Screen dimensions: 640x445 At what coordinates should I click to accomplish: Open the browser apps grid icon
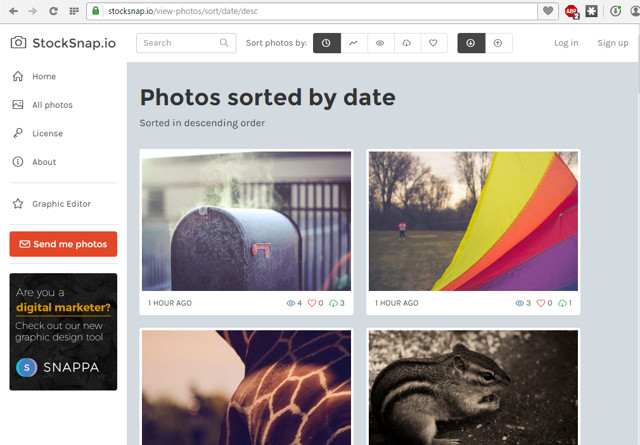click(x=74, y=11)
